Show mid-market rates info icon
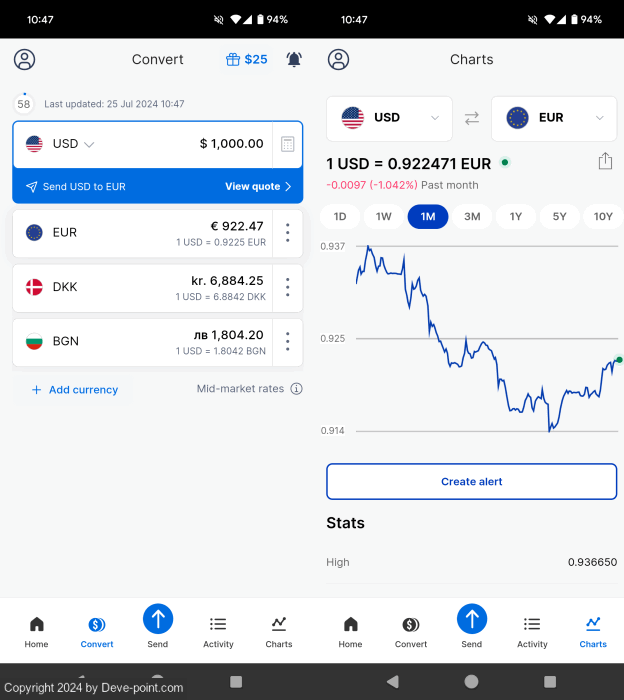The height and width of the screenshot is (700, 624). 297,389
